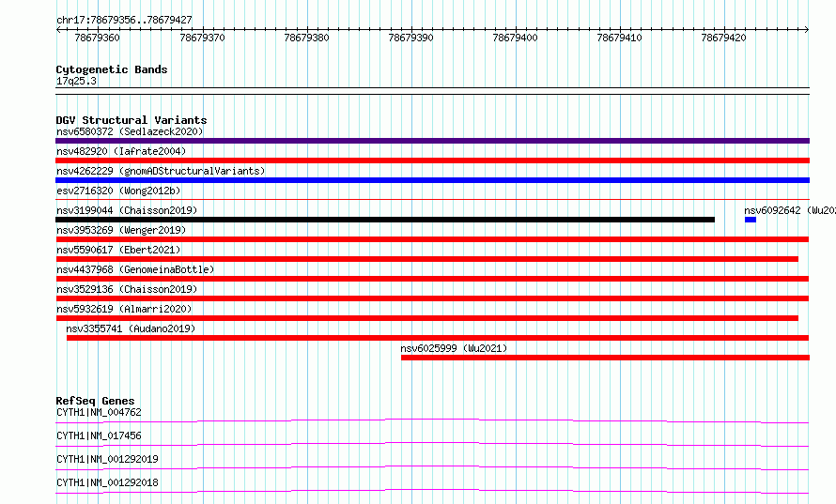The image size is (836, 504).
Task: Open the nsv482920 (Iafrate2004) label
Action: coord(121,151)
